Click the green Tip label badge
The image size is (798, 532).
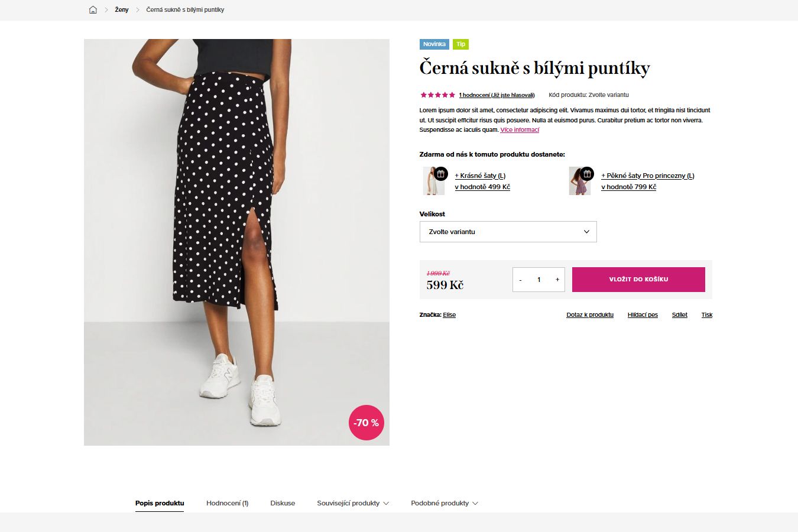(460, 44)
